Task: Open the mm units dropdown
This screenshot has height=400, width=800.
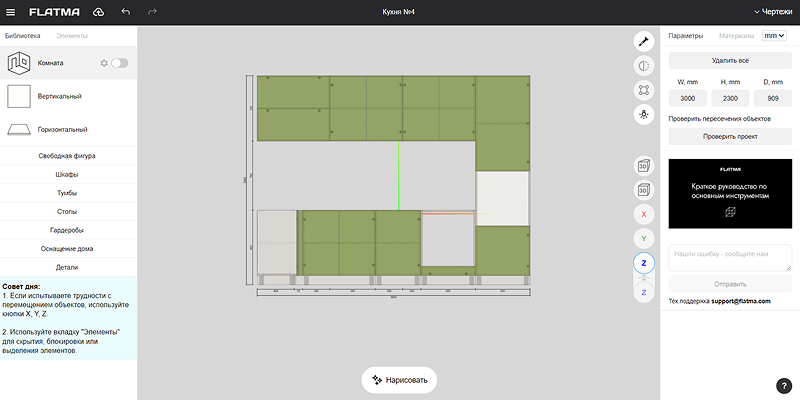Action: (774, 36)
